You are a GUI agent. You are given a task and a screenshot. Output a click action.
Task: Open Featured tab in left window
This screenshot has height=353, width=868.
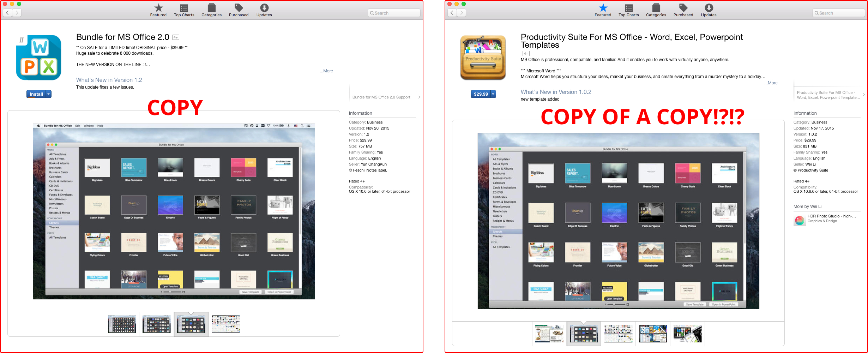click(158, 10)
